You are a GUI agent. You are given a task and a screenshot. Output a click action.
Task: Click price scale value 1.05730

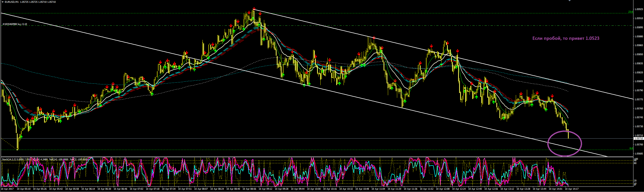(638, 126)
